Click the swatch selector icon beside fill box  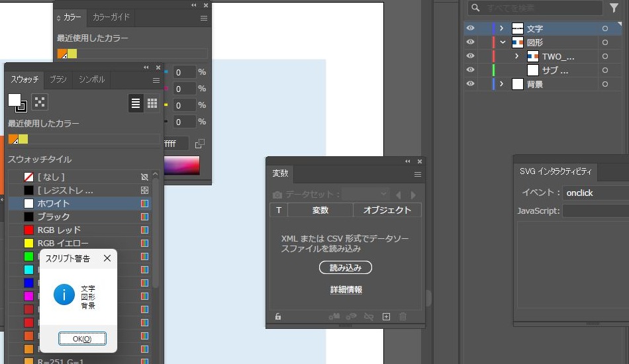click(x=40, y=102)
